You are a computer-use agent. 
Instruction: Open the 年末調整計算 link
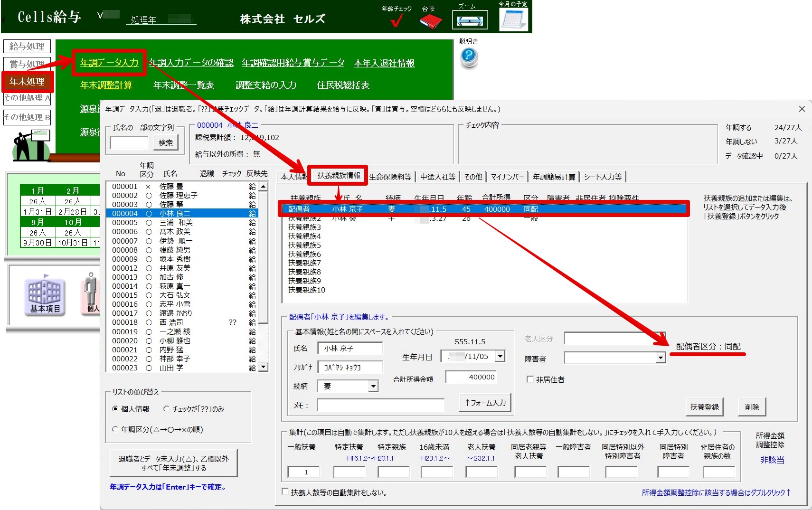coord(106,85)
